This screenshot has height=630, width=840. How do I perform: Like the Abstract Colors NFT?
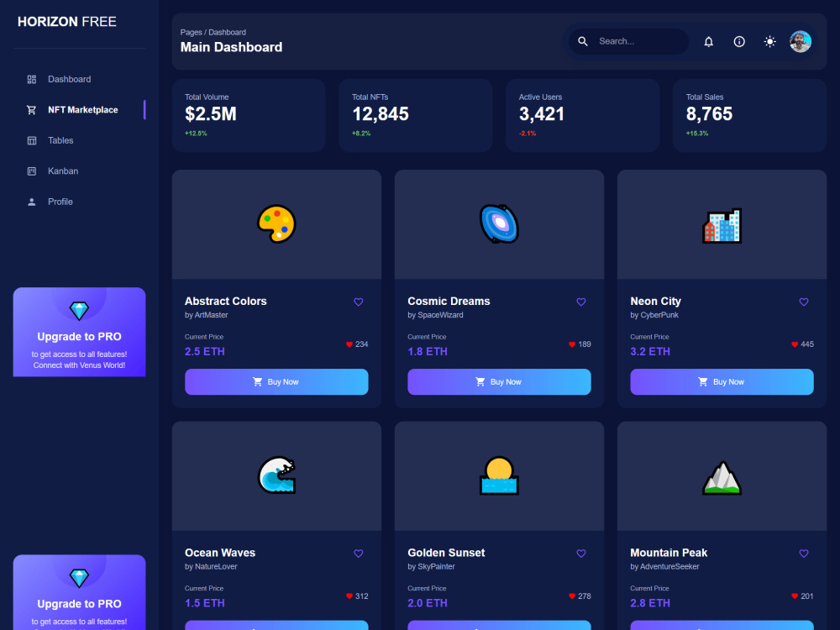[x=359, y=302]
